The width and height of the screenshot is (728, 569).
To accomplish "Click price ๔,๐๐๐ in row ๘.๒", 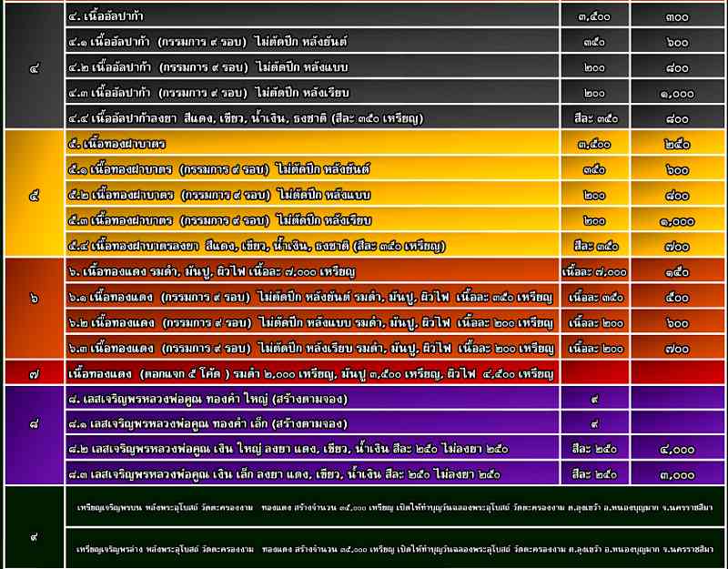I will point(678,449).
